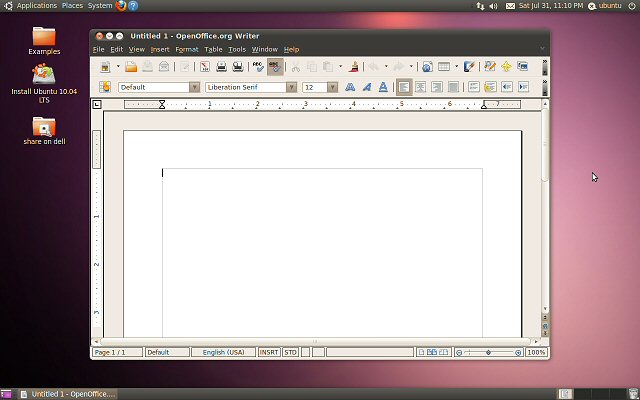Turn on bullets list icon
Viewport: 640px width, 400px height.
(x=490, y=87)
